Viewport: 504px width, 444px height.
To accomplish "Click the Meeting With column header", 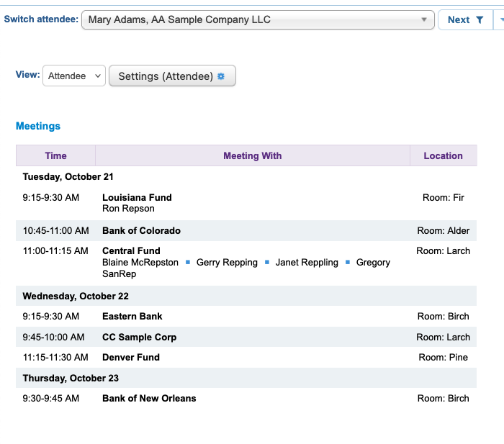I will pyautogui.click(x=252, y=155).
